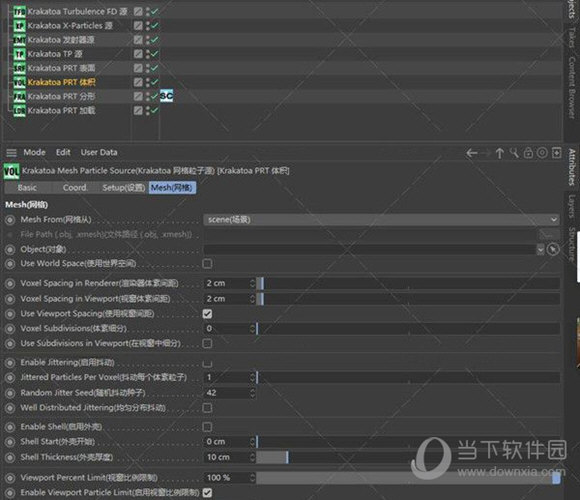Enable Use Subdivisions in Viewport checkbox

click(x=208, y=344)
